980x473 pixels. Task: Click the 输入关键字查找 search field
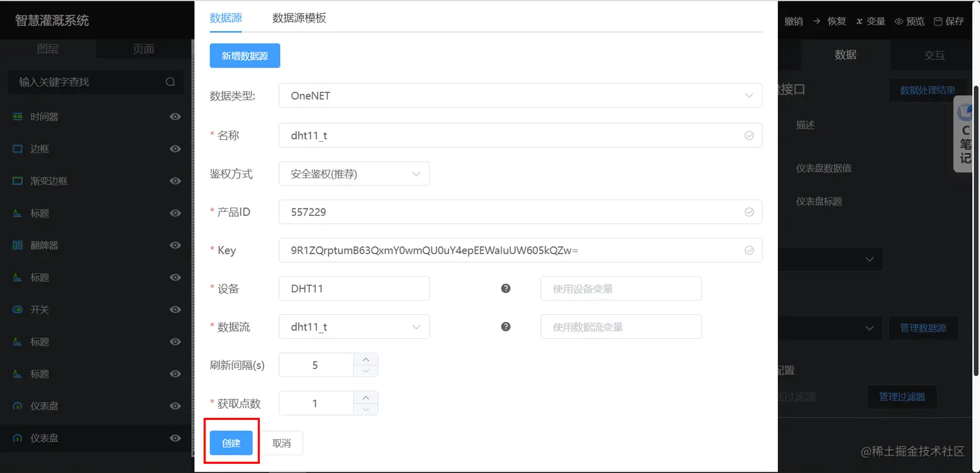coord(96,82)
